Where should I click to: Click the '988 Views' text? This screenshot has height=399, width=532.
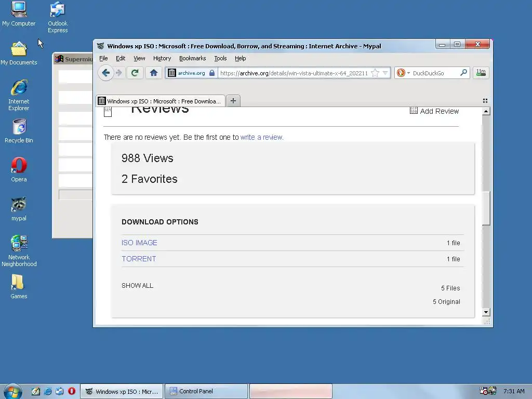[147, 158]
